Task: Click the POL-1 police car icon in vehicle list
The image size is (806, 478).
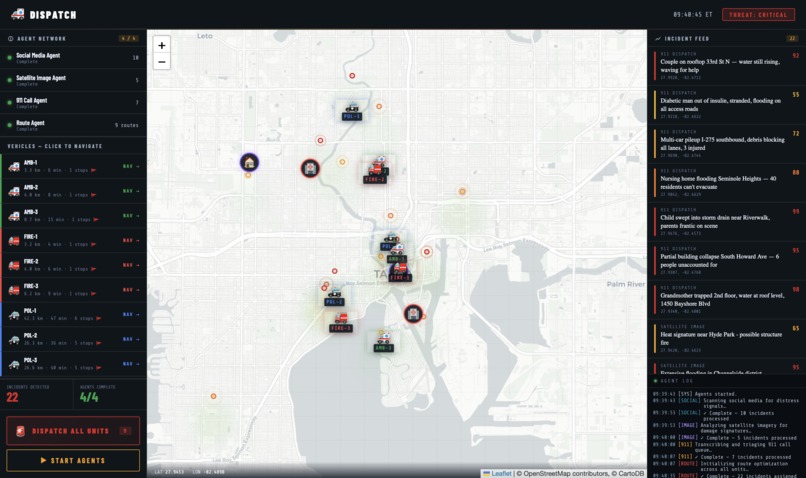Action: 14,315
